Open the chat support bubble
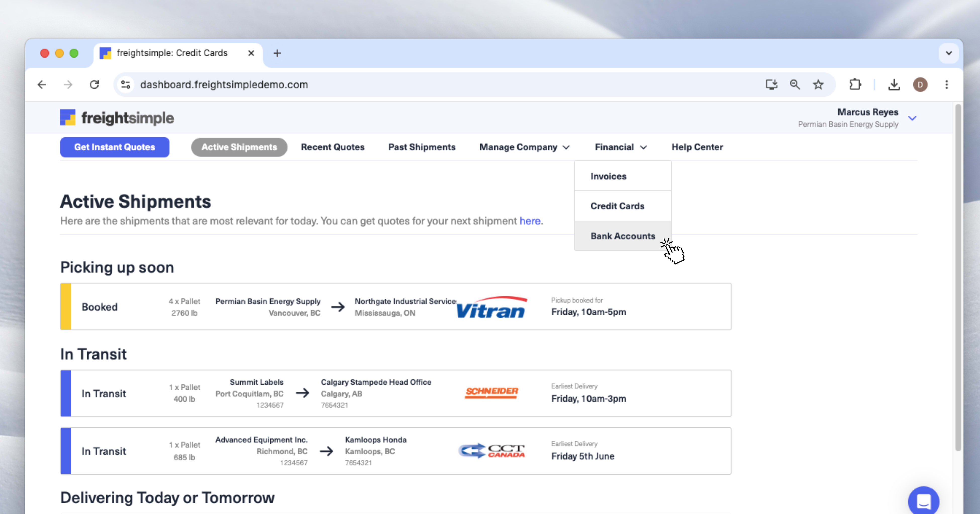The width and height of the screenshot is (980, 514). [x=923, y=501]
